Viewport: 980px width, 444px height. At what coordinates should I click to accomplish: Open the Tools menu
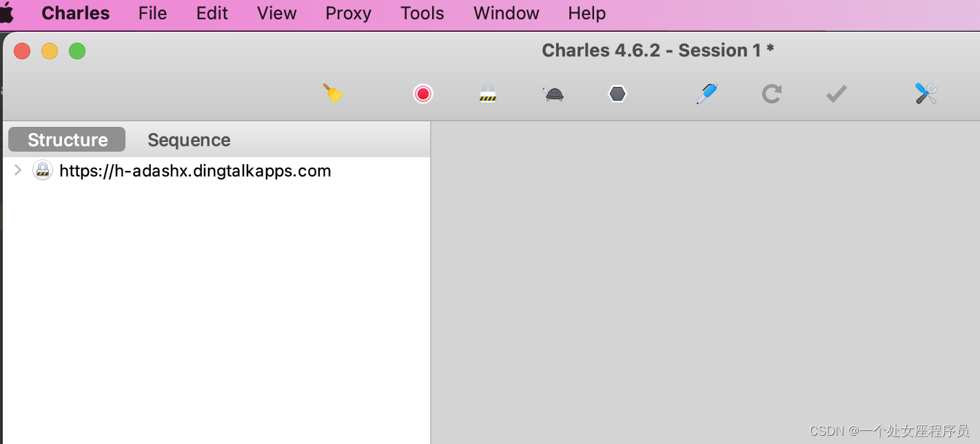tap(422, 13)
